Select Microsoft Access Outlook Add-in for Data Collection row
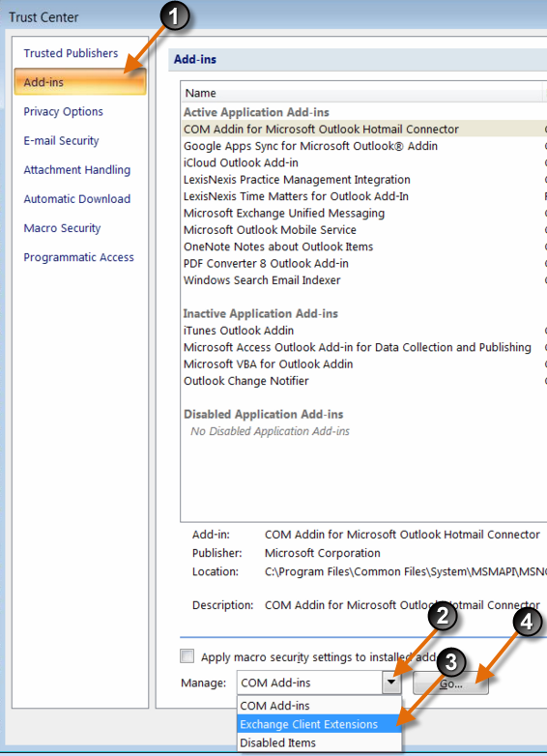Image resolution: width=547 pixels, height=756 pixels. pyautogui.click(x=364, y=348)
